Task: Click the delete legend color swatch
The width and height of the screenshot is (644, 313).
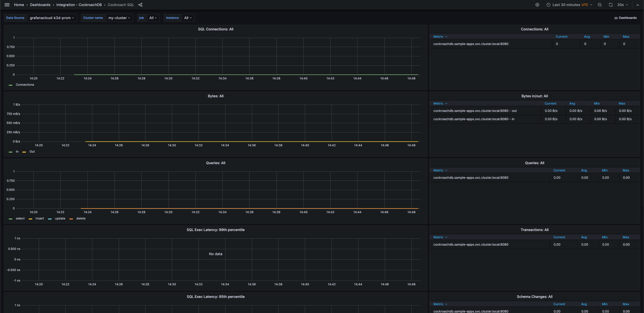Action: (71, 219)
